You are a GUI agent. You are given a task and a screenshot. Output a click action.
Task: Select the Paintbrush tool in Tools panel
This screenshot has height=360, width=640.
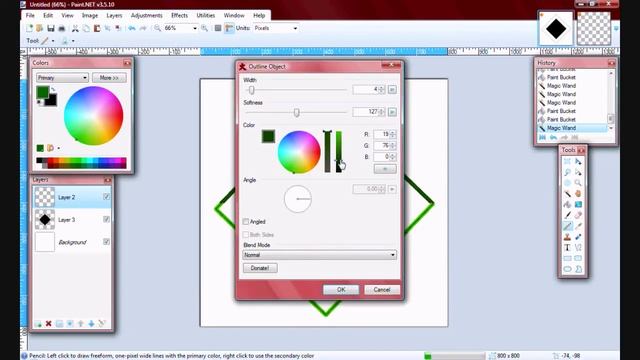(567, 215)
